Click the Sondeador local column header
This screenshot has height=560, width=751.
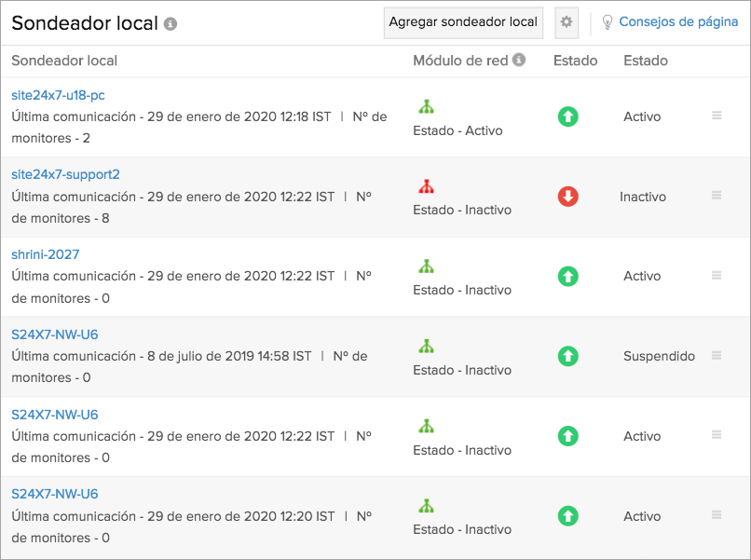tap(64, 61)
